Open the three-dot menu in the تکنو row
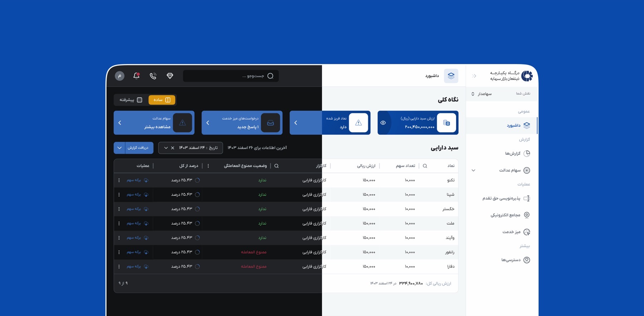The height and width of the screenshot is (316, 644). tap(119, 180)
